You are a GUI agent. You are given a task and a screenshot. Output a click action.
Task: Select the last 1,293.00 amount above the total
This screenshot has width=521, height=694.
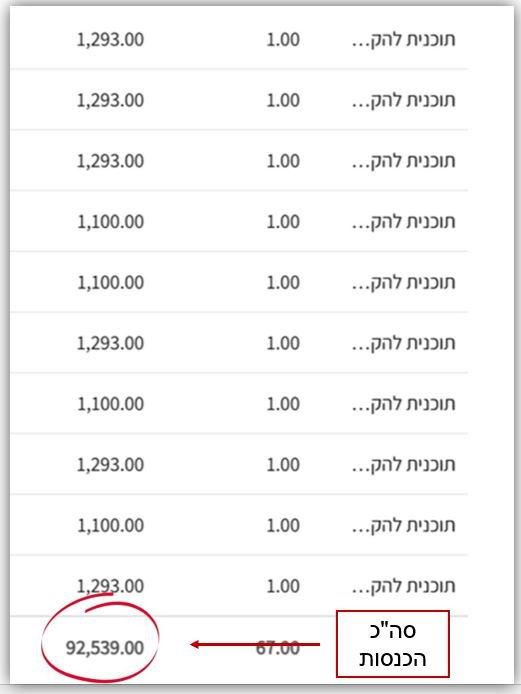click(110, 586)
